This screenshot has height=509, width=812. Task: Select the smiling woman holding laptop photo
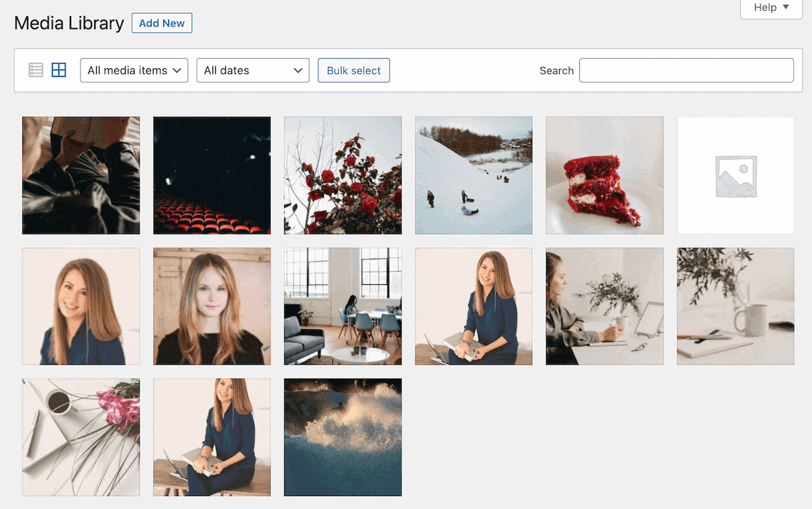(x=474, y=306)
